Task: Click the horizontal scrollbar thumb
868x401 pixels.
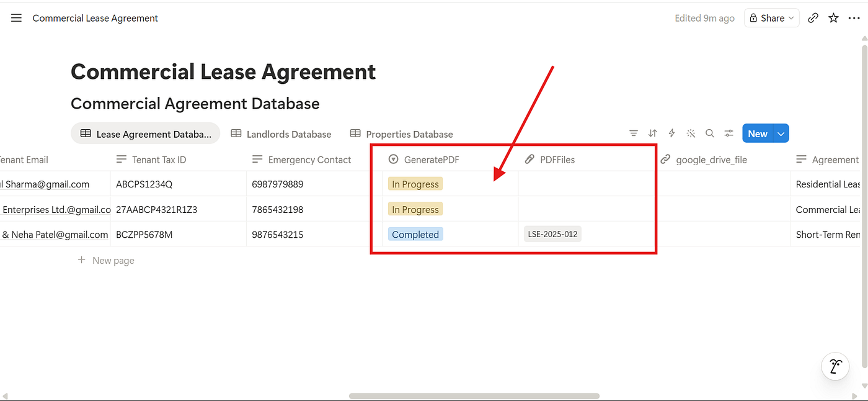Action: pyautogui.click(x=474, y=396)
